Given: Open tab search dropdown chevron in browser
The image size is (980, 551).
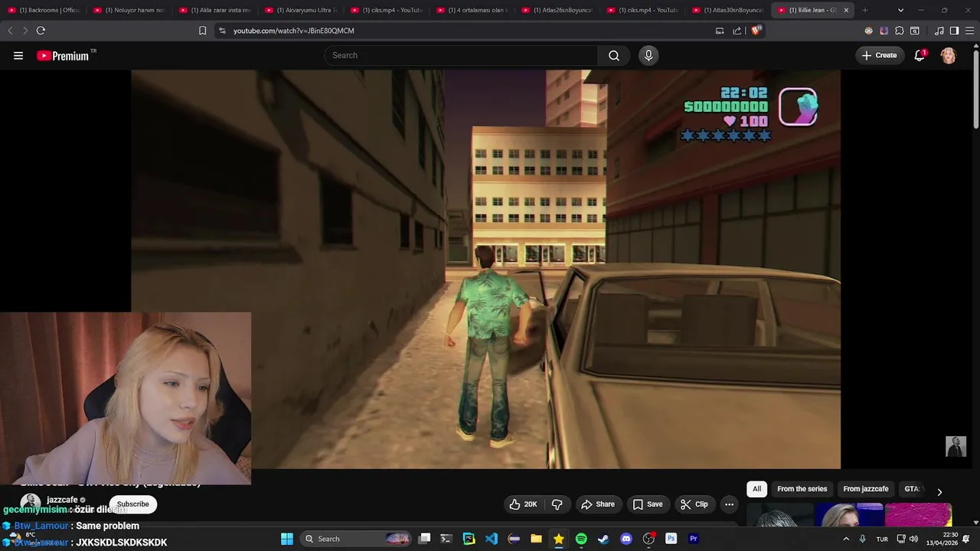Looking at the screenshot, I should (900, 10).
